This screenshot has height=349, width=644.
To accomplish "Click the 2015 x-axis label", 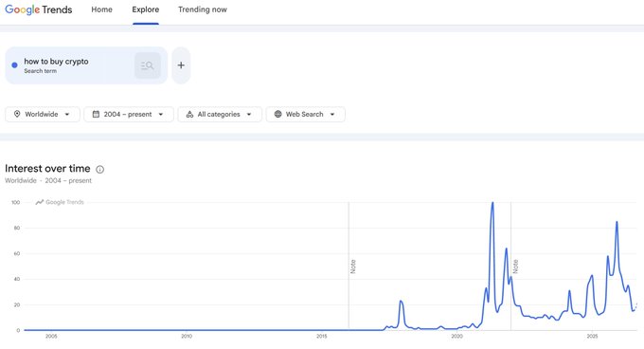I will tap(322, 337).
